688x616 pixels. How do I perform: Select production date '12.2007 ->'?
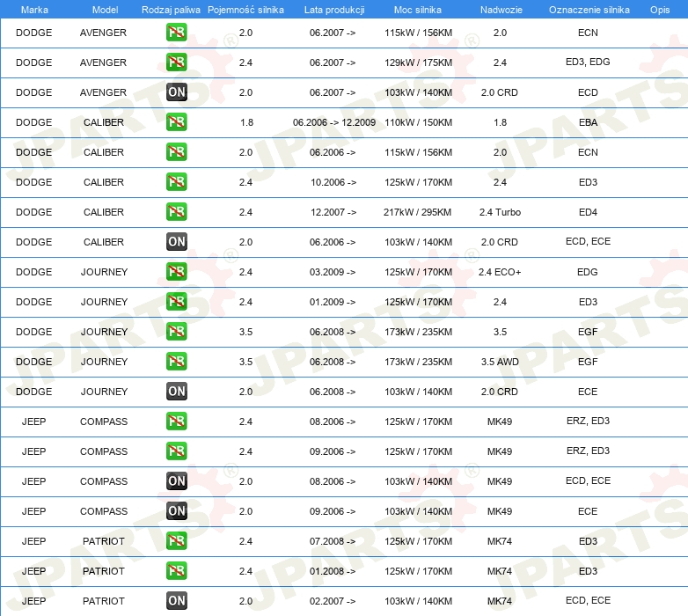[x=333, y=212]
